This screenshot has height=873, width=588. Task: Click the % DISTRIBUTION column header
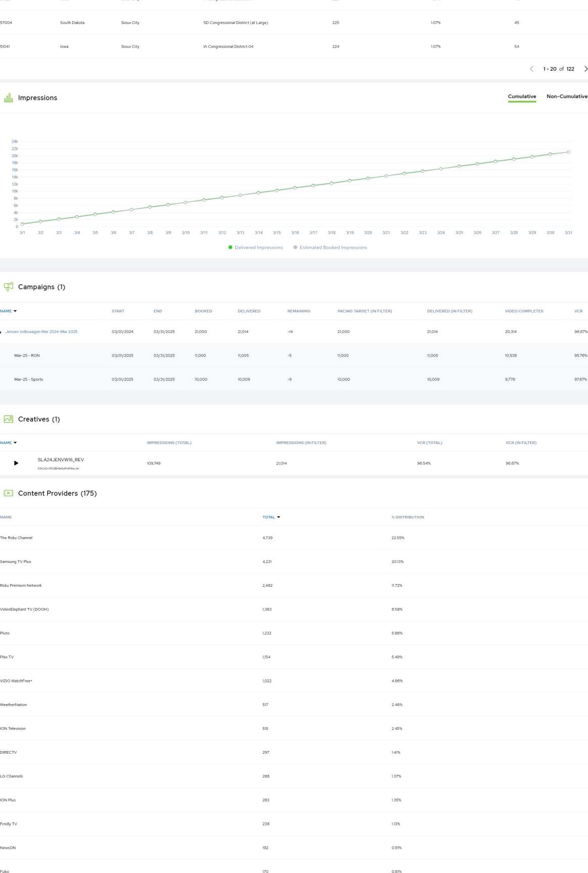[408, 517]
